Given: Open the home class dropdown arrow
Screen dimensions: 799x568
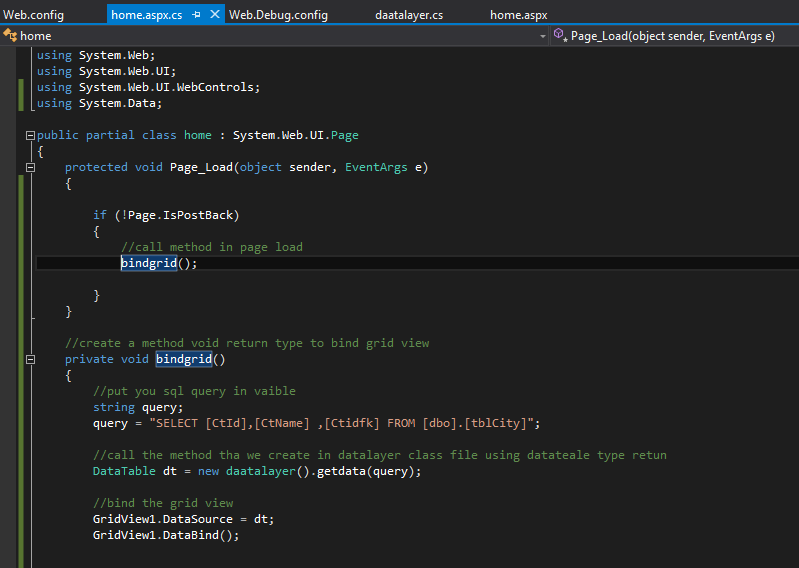Looking at the screenshot, I should [x=543, y=36].
